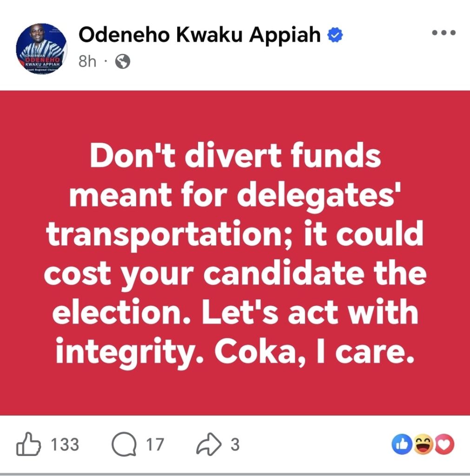Click the globe public audience icon
The width and height of the screenshot is (470, 476).
(x=122, y=61)
